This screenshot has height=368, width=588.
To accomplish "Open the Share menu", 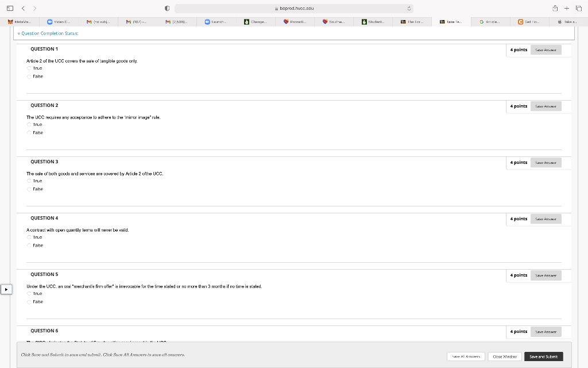I will 555,8.
